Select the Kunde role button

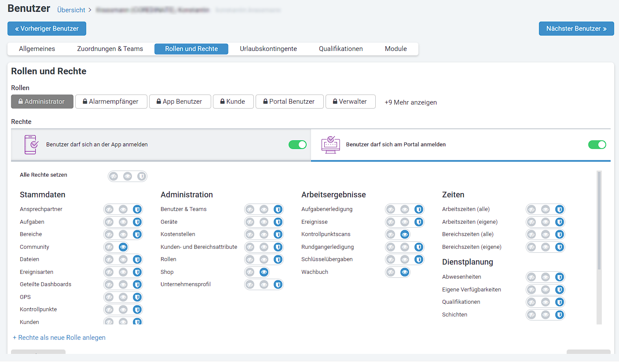tap(232, 102)
